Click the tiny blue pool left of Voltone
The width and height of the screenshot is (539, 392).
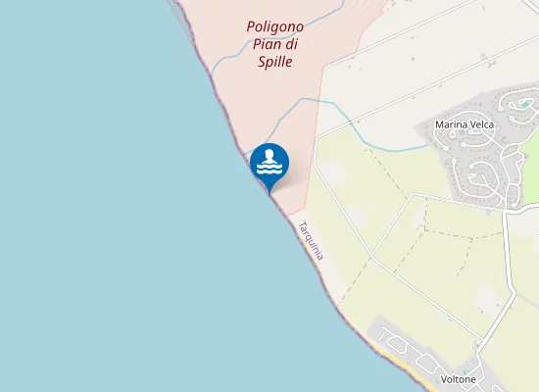click(x=438, y=382)
